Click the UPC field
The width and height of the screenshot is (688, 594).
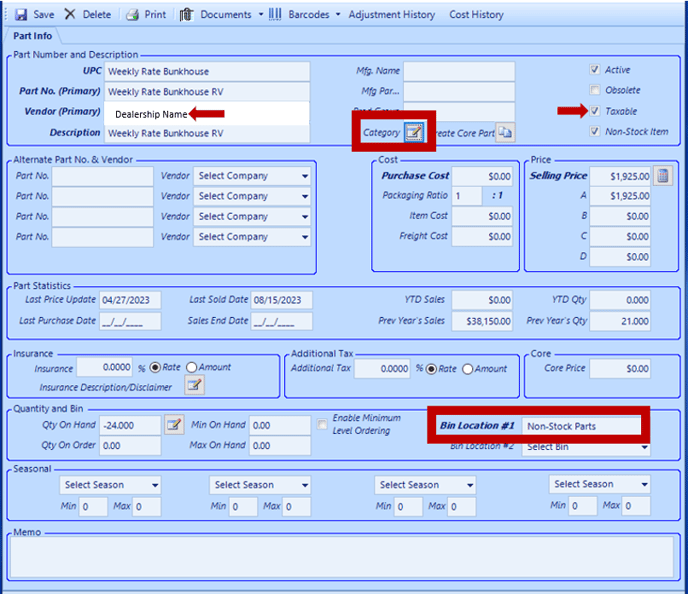207,72
